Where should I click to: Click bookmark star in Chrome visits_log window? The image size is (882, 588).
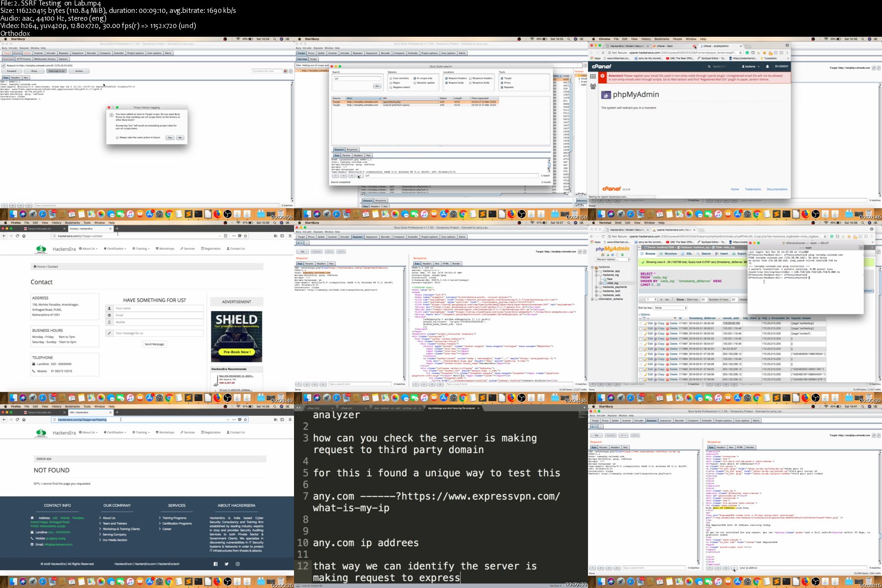point(825,236)
